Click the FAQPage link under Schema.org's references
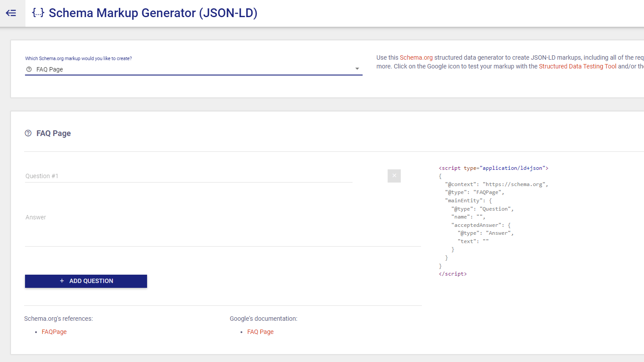This screenshot has width=644, height=362. 54,332
